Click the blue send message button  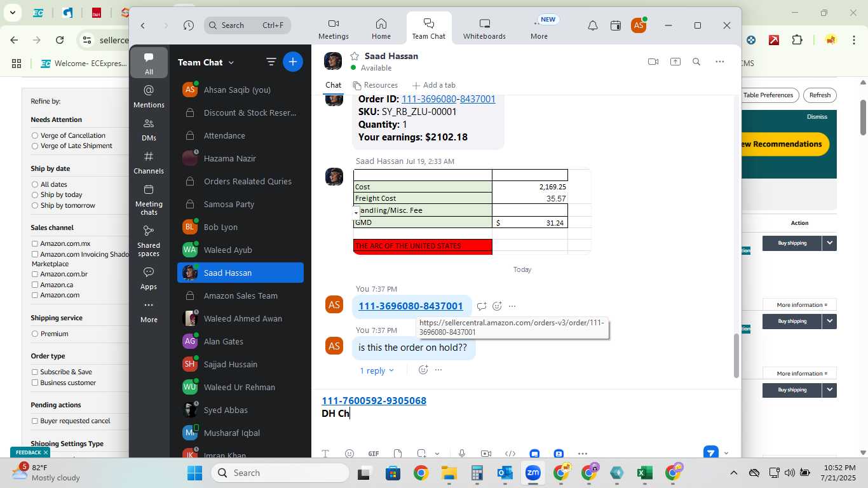pos(710,453)
